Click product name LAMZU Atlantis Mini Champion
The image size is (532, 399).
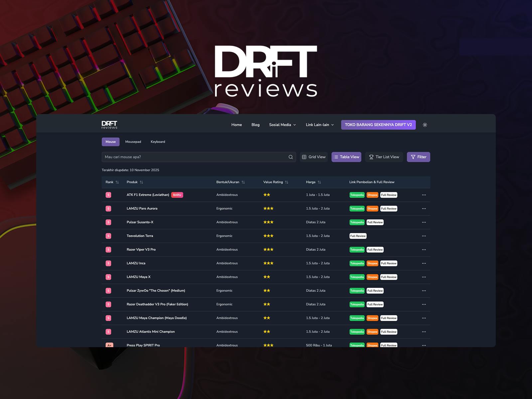pyautogui.click(x=151, y=332)
